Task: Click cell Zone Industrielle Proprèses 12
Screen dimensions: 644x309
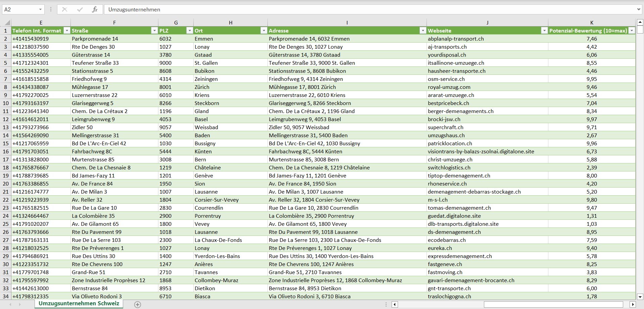Action: pyautogui.click(x=114, y=280)
